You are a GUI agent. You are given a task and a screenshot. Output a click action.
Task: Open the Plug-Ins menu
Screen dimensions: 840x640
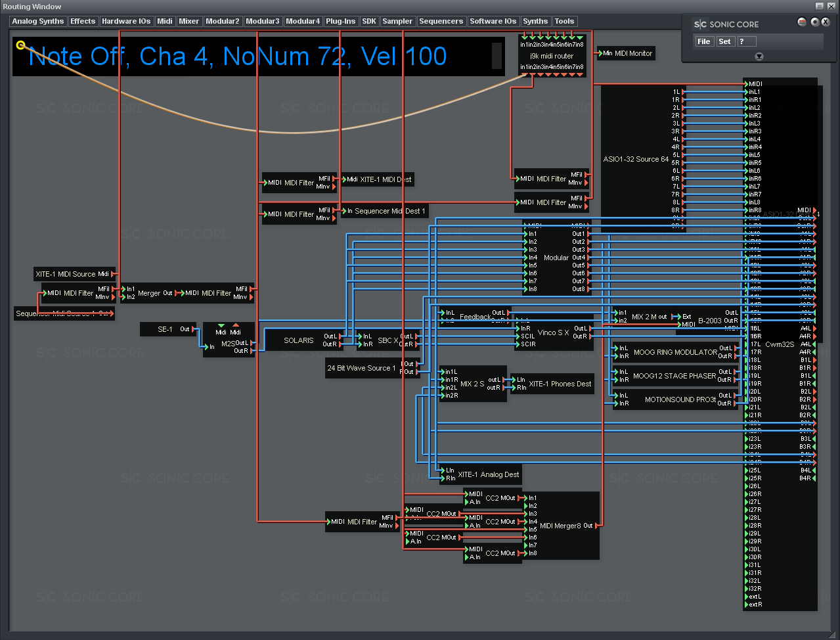(341, 21)
